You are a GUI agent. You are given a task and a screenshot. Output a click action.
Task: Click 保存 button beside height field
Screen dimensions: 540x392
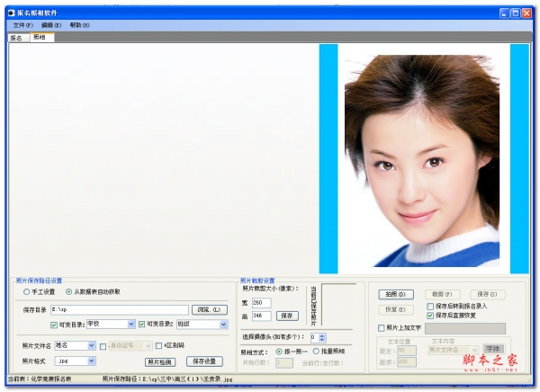click(287, 316)
